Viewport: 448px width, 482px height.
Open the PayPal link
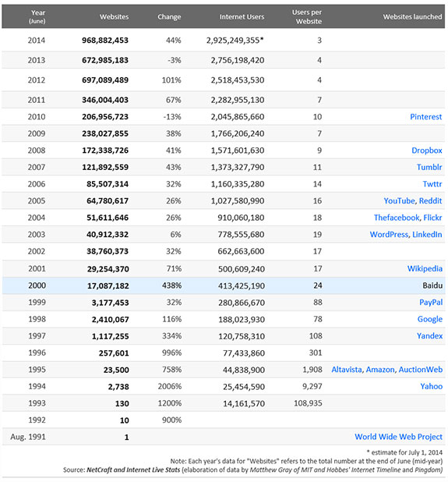click(x=431, y=303)
